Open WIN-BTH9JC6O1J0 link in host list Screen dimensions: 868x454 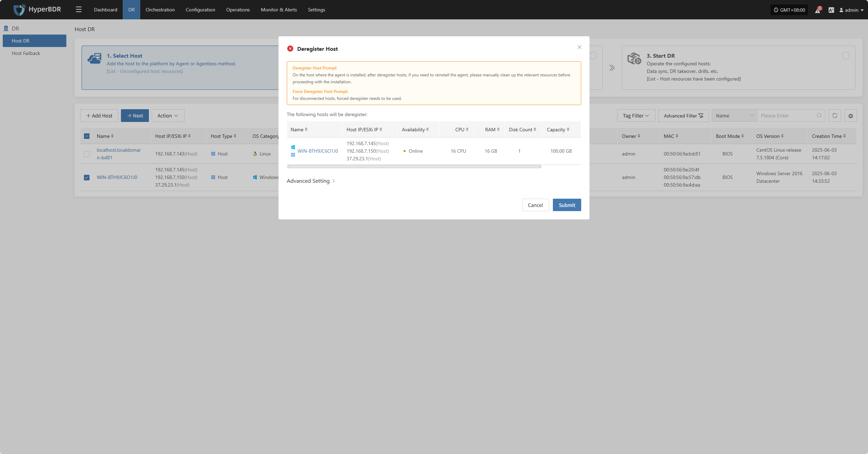coord(117,177)
